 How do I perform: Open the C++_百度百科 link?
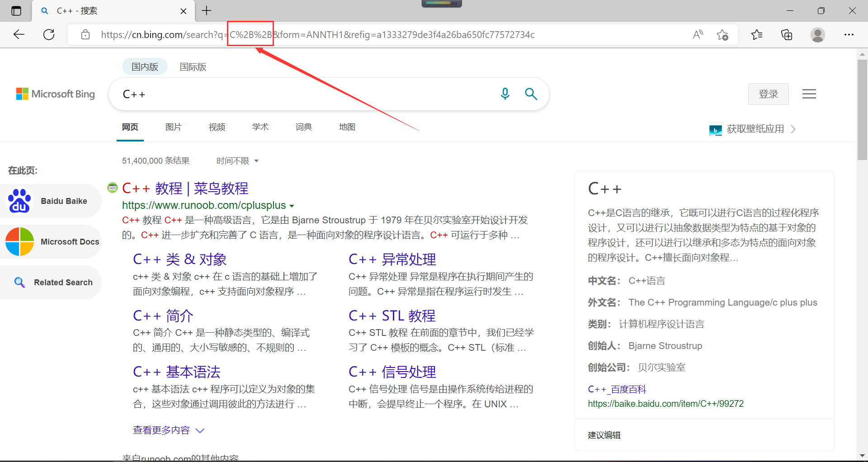click(617, 389)
